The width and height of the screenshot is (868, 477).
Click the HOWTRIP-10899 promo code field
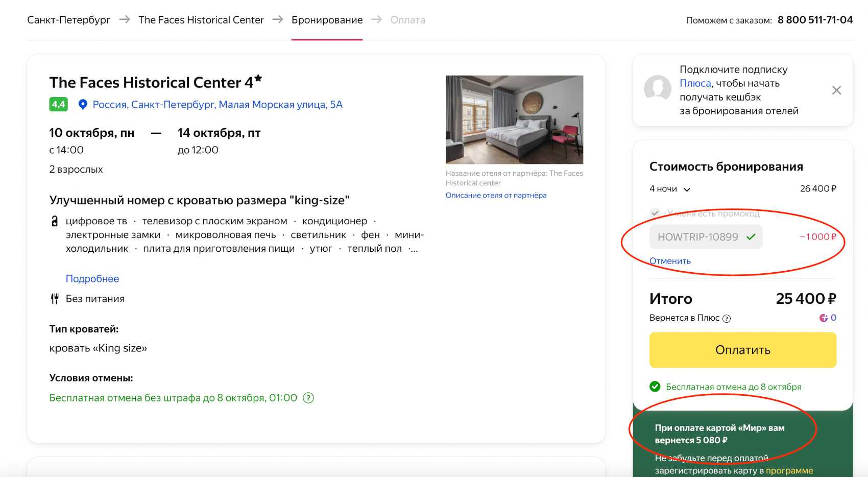697,237
